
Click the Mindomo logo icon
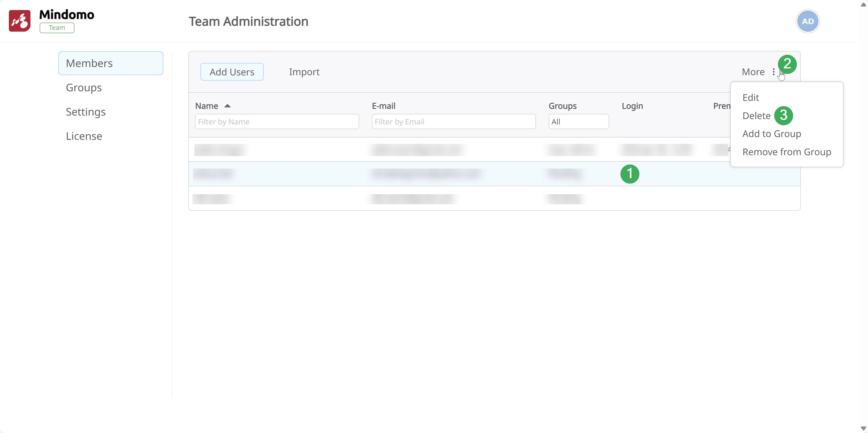click(x=20, y=21)
